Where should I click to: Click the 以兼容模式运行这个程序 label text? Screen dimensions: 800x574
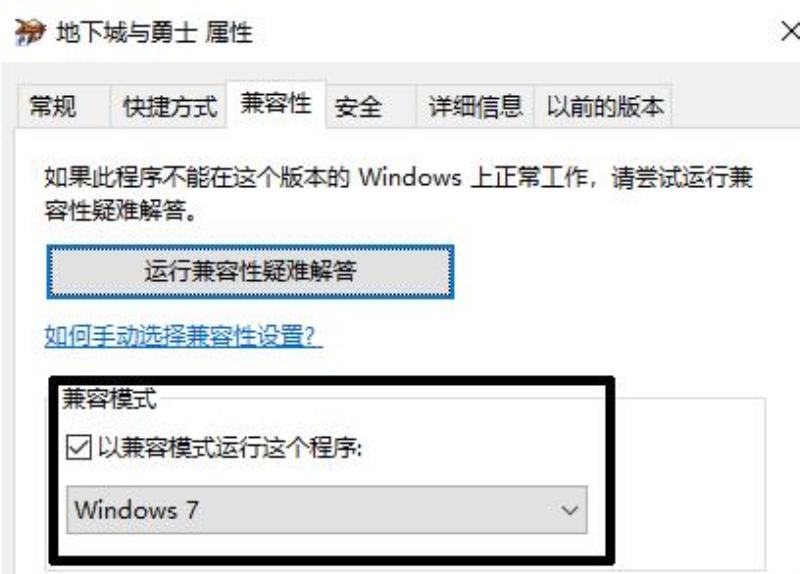(x=230, y=447)
